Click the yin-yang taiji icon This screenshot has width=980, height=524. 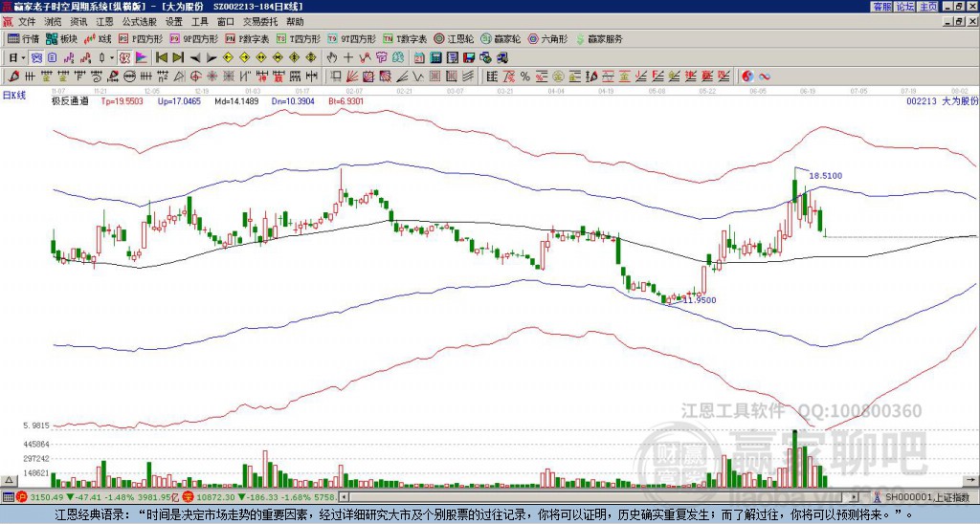pos(748,76)
